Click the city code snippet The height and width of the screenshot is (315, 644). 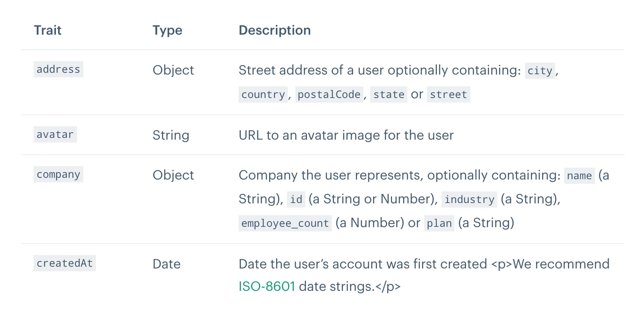540,71
